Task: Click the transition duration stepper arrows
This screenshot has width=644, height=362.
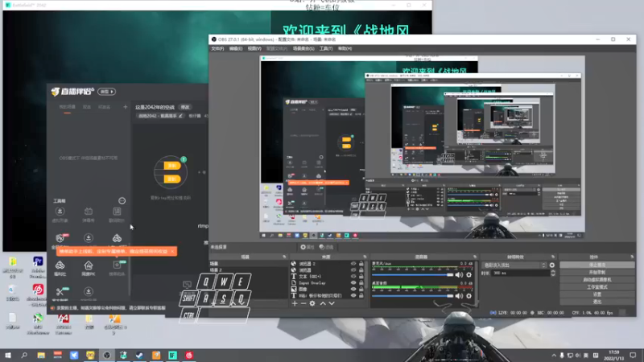Action: pyautogui.click(x=553, y=273)
